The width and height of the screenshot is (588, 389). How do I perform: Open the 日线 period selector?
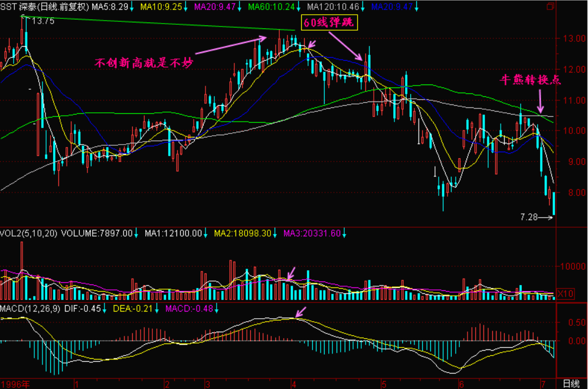571,384
